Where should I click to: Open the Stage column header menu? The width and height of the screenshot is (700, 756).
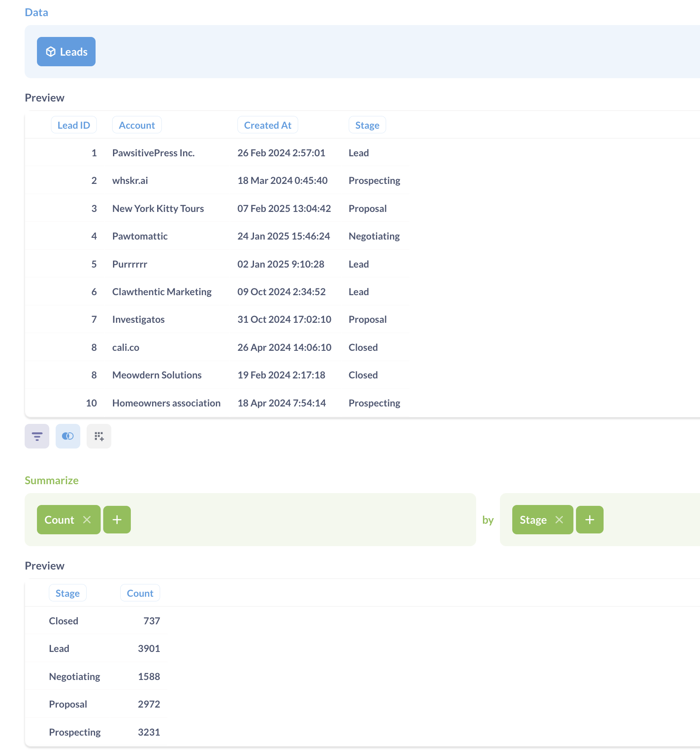tap(367, 124)
